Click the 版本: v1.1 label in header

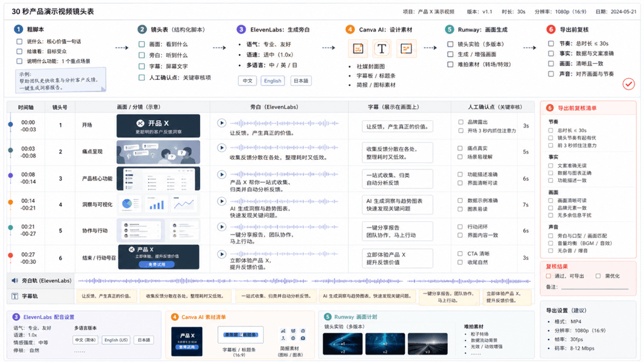[x=480, y=11]
